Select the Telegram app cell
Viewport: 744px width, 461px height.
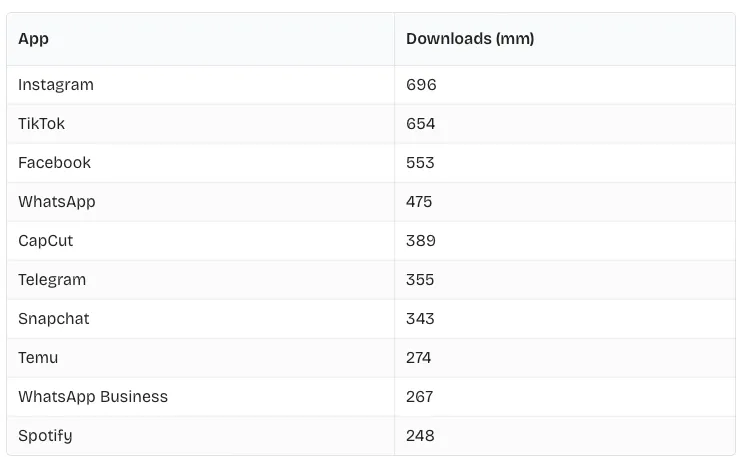pyautogui.click(x=52, y=280)
